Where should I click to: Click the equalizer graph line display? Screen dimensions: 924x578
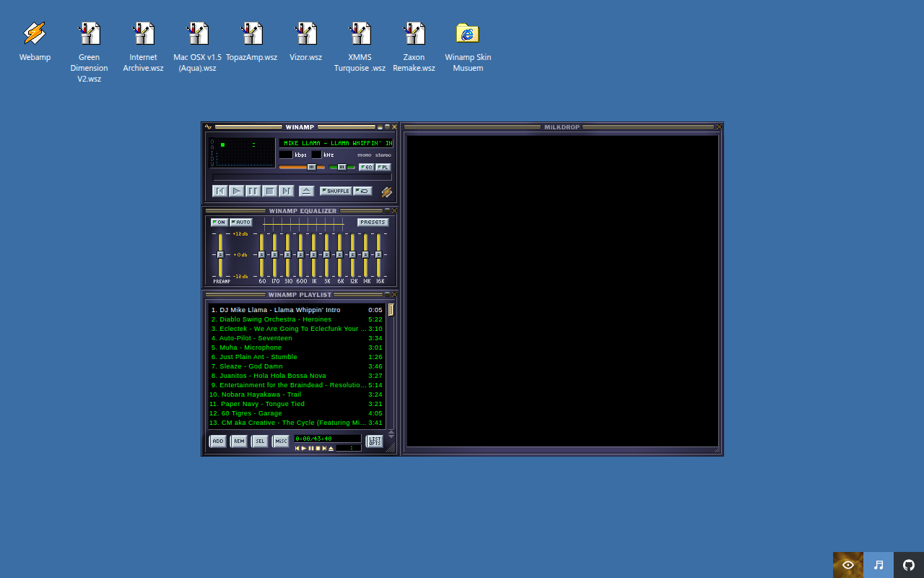coord(303,223)
